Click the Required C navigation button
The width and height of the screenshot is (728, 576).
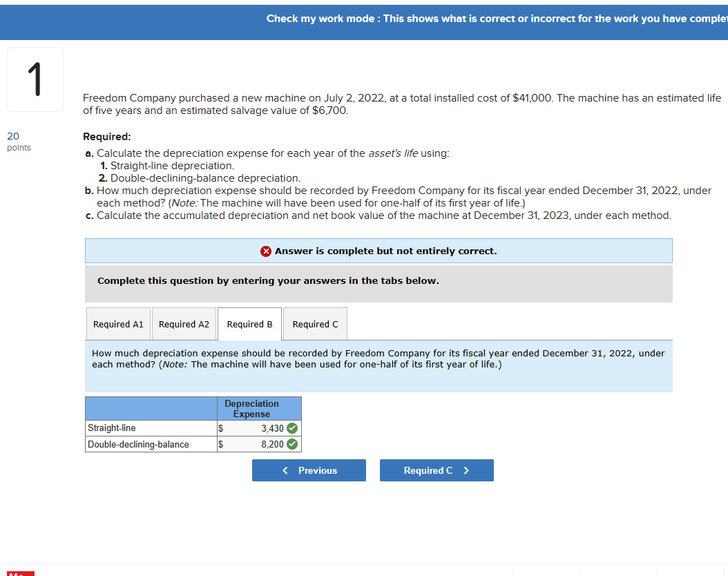tap(437, 470)
